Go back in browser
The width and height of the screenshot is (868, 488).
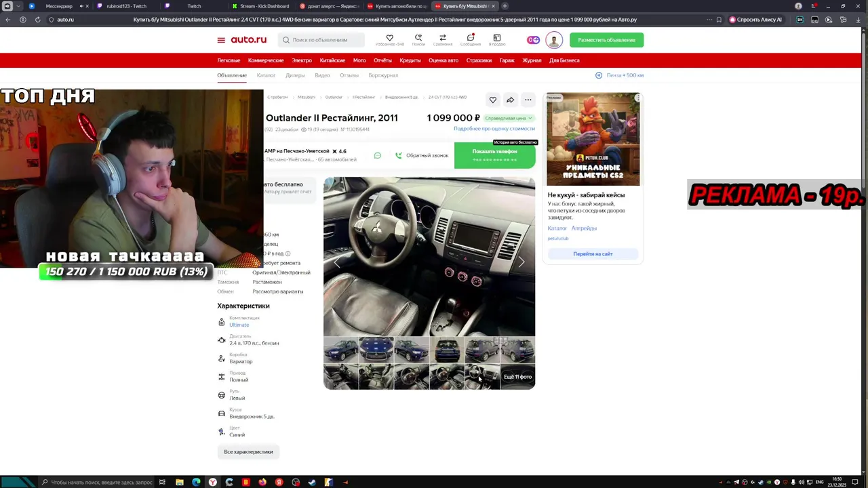pos(8,20)
